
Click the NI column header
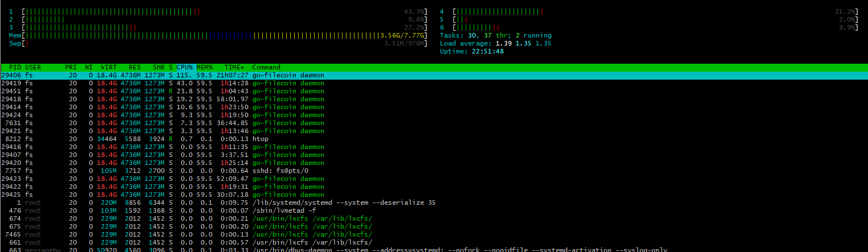coord(89,67)
